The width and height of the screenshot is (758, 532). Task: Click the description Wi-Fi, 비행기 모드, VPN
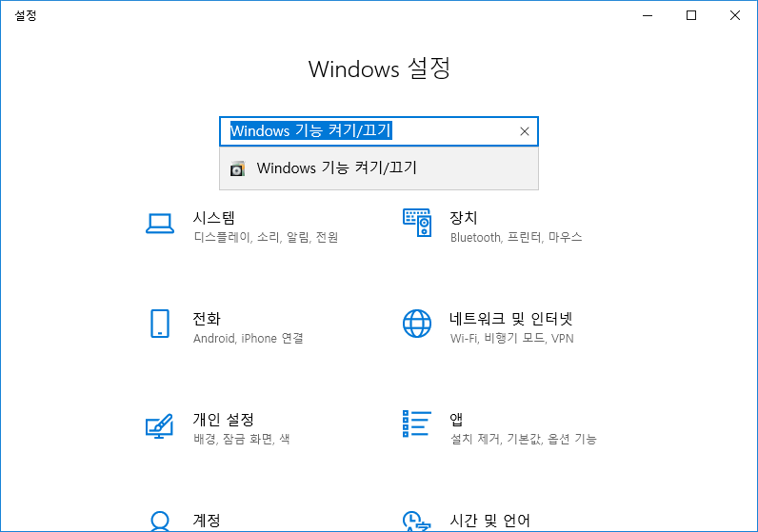[512, 338]
